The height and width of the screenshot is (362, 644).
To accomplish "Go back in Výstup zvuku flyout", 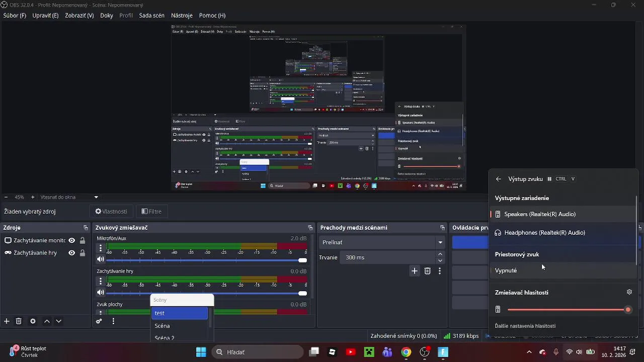I will tap(499, 179).
